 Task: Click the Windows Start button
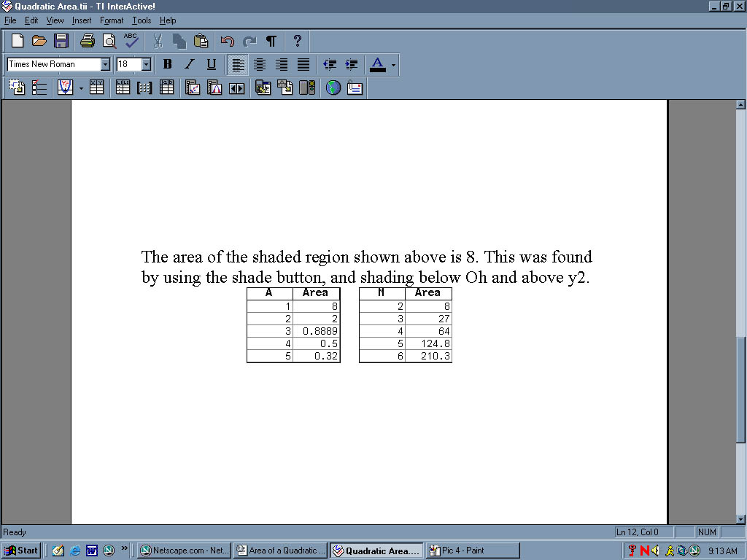click(22, 551)
